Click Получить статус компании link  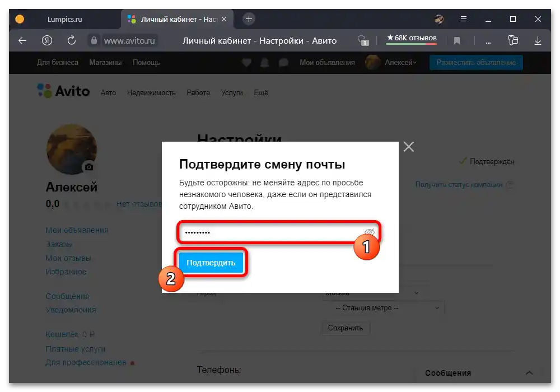pos(459,185)
